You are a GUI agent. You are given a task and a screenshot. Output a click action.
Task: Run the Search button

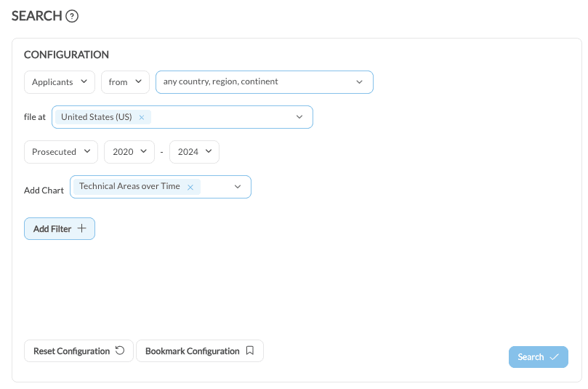click(x=539, y=357)
